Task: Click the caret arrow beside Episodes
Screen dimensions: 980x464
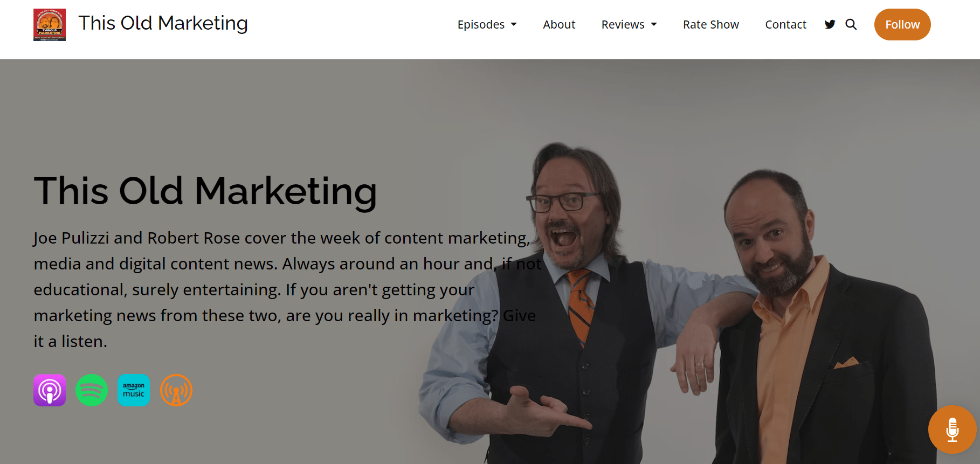Action: pyautogui.click(x=514, y=25)
